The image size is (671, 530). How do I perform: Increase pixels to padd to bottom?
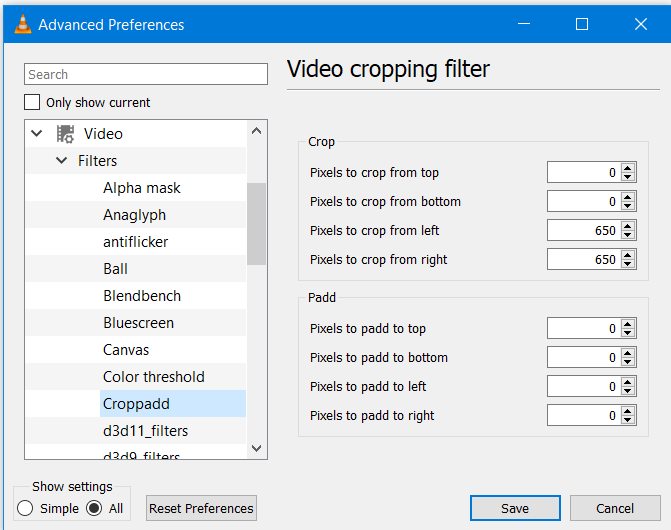[628, 353]
